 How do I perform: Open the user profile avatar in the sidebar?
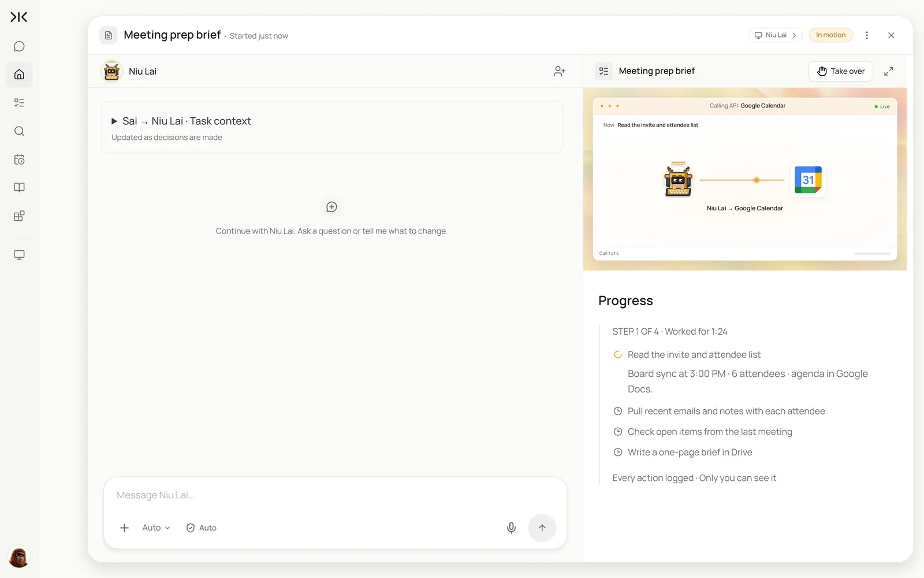coord(19,557)
